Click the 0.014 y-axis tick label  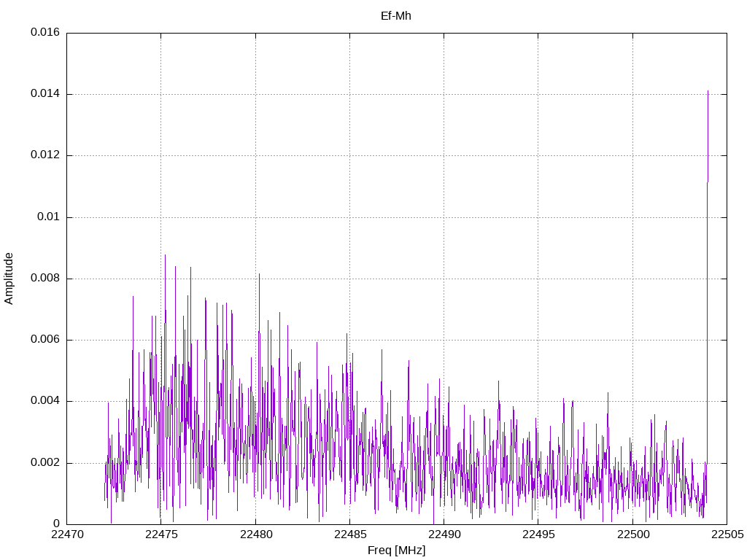pos(45,94)
